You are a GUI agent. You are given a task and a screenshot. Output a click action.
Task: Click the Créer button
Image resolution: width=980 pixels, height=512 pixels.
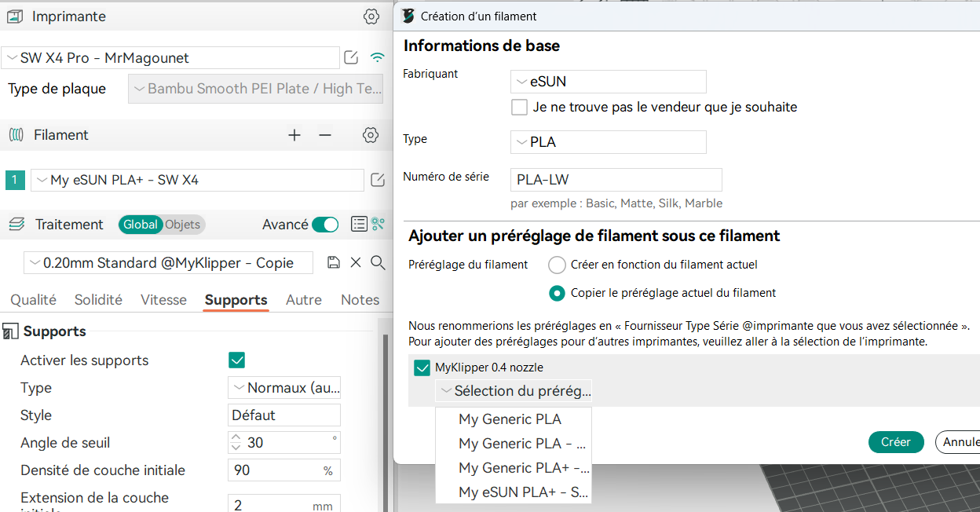(x=895, y=442)
